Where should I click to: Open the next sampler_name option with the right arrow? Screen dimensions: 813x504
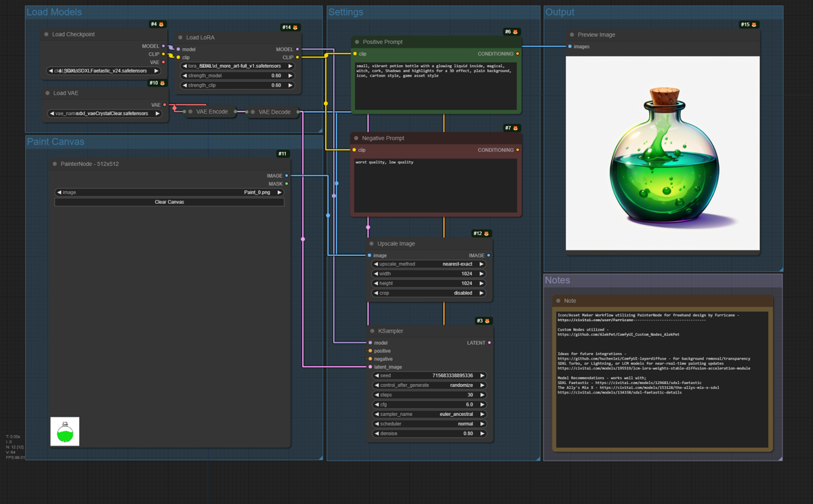pyautogui.click(x=482, y=413)
